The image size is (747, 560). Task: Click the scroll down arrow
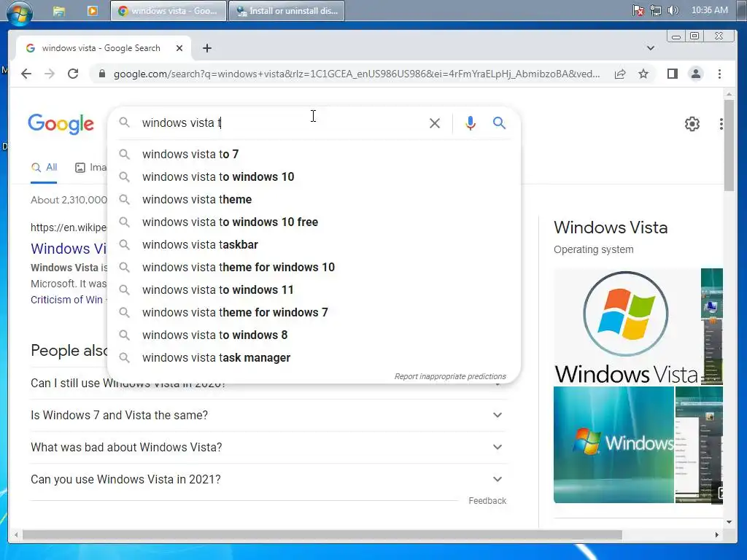point(729,522)
